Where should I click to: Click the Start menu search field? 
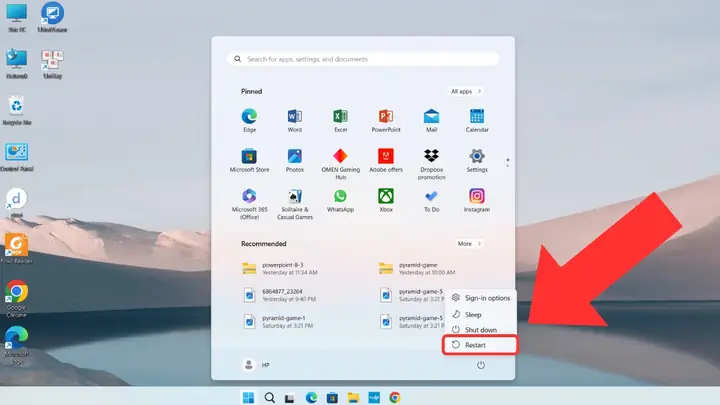(363, 59)
